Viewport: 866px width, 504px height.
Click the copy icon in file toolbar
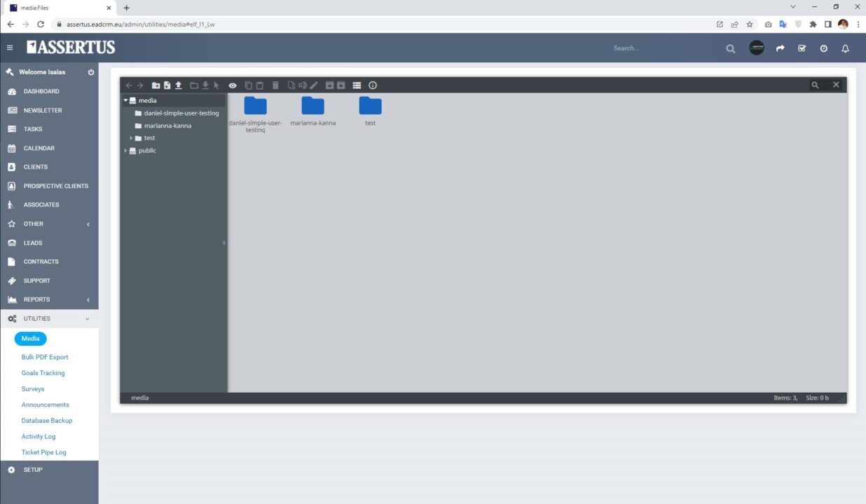pyautogui.click(x=249, y=85)
